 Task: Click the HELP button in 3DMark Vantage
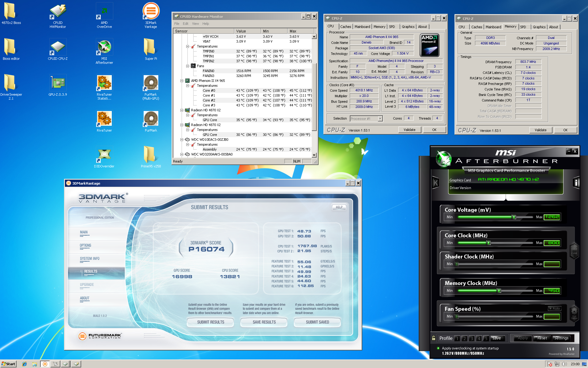tap(339, 207)
